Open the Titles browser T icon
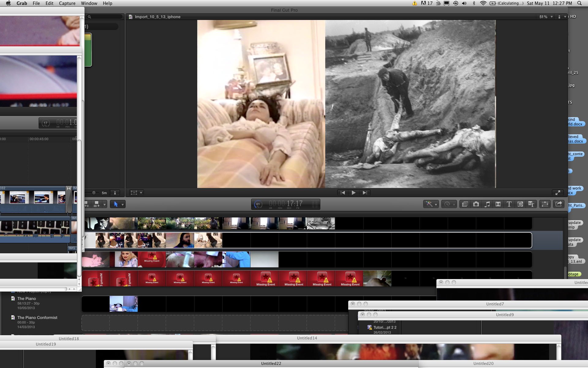Image resolution: width=588 pixels, height=368 pixels. (509, 204)
